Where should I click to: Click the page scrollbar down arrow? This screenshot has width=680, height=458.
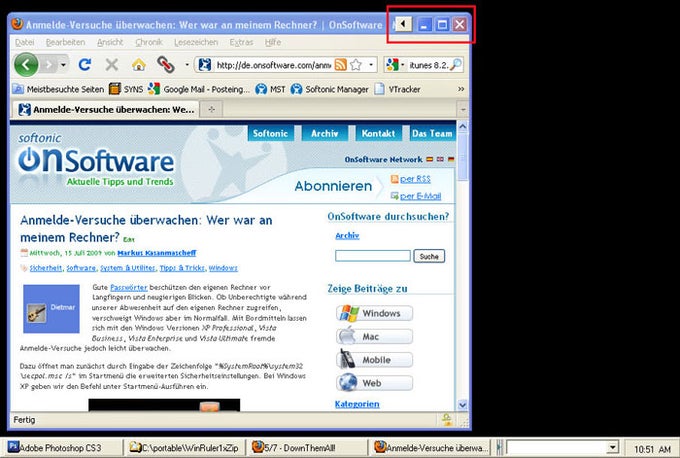tap(463, 405)
